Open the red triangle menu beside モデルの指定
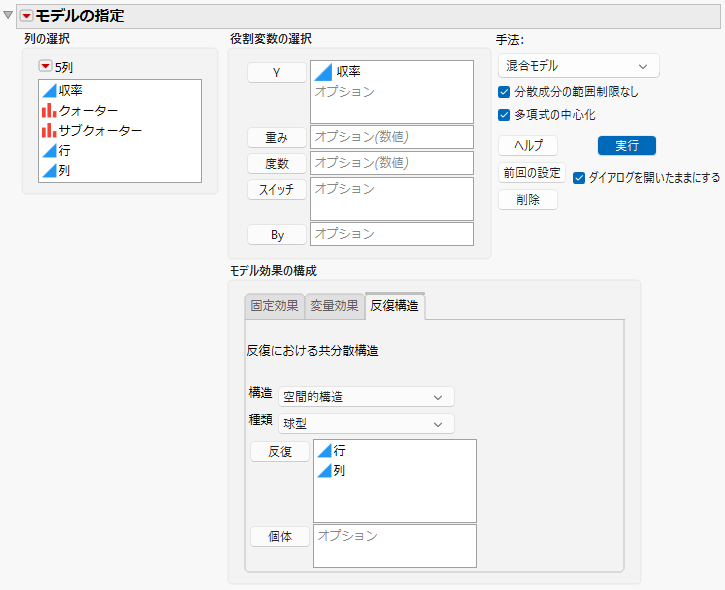 click(x=26, y=16)
